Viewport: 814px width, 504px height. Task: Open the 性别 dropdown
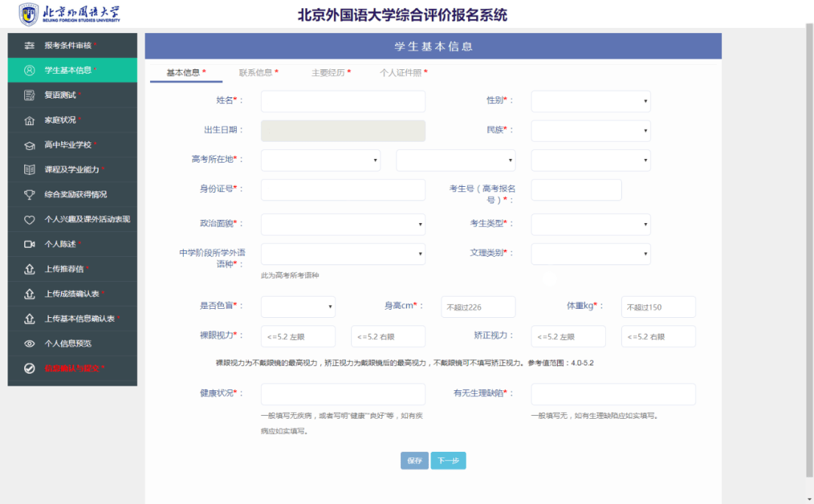590,101
